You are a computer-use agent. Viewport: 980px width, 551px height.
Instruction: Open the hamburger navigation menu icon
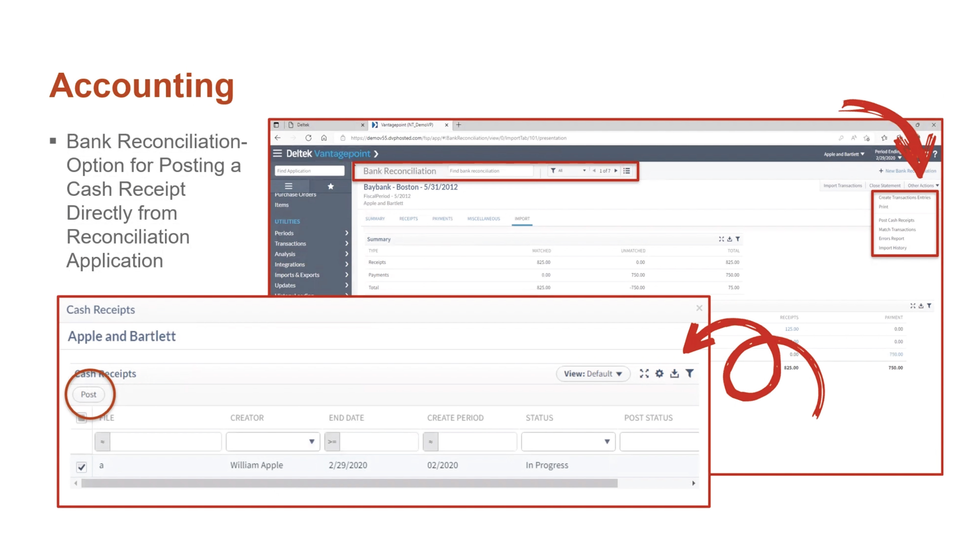point(278,154)
